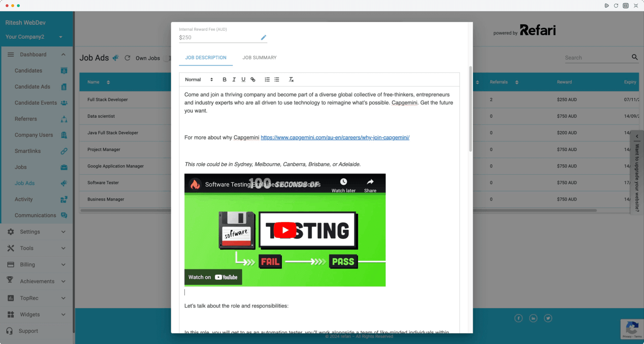
Task: Expand the Tools menu section
Action: point(64,248)
